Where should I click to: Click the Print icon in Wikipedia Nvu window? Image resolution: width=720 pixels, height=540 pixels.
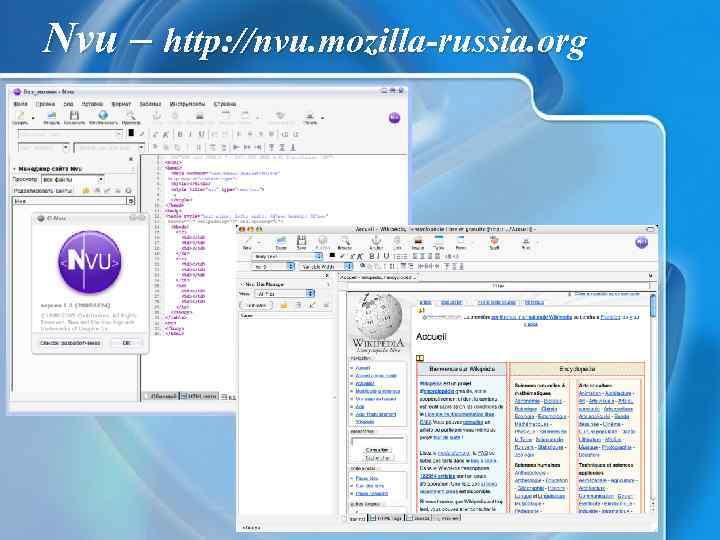point(526,243)
